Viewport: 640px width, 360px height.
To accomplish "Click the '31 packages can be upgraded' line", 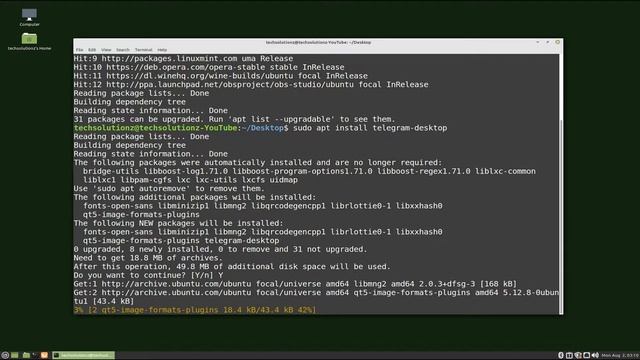I will [x=234, y=120].
